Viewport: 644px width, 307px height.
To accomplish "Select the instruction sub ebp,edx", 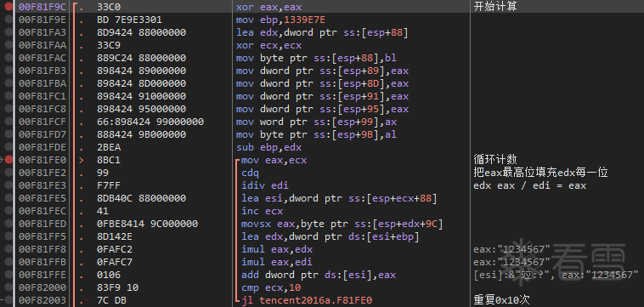I will click(x=268, y=147).
